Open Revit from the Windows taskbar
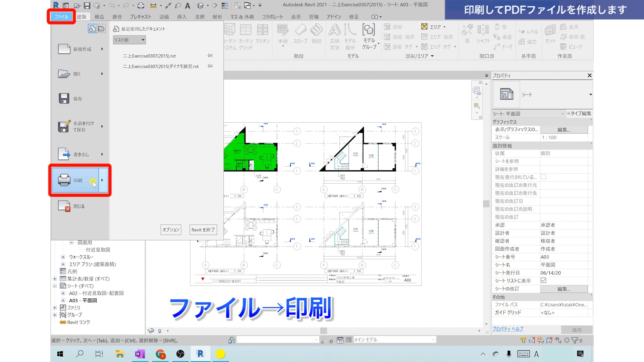 point(201,354)
